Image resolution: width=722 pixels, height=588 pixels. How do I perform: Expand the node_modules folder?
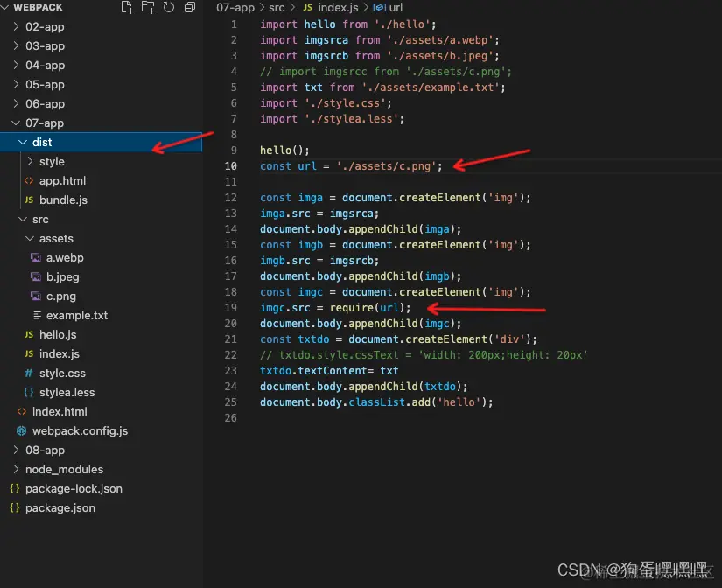pyautogui.click(x=16, y=469)
